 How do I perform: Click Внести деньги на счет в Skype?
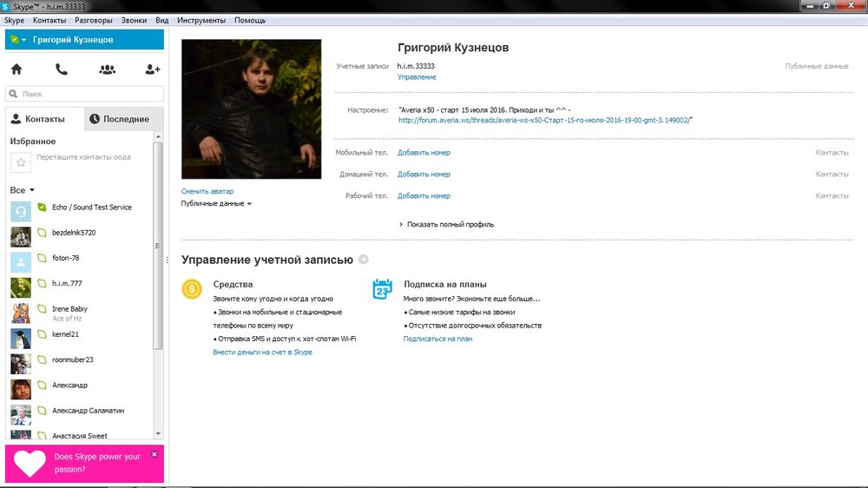point(262,352)
